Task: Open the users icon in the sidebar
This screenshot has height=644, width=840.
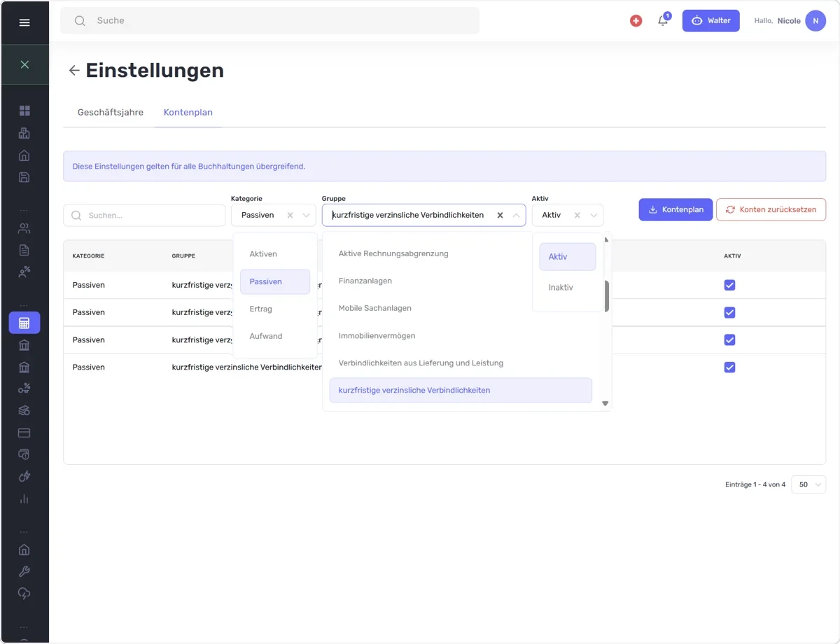Action: [24, 228]
